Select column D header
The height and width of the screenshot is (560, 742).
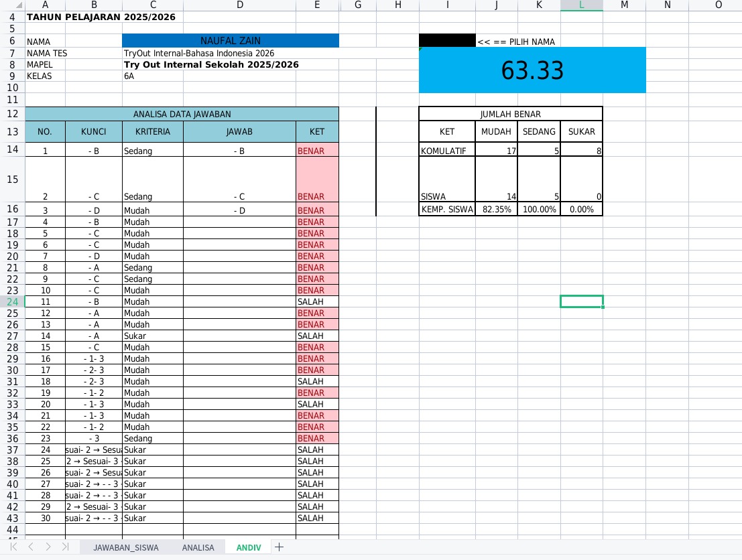pos(239,5)
